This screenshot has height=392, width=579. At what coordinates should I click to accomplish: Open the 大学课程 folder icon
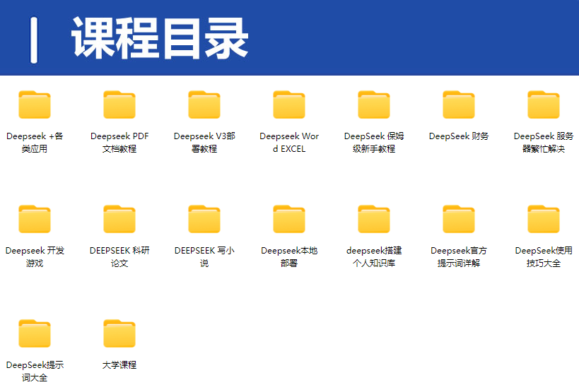point(119,333)
